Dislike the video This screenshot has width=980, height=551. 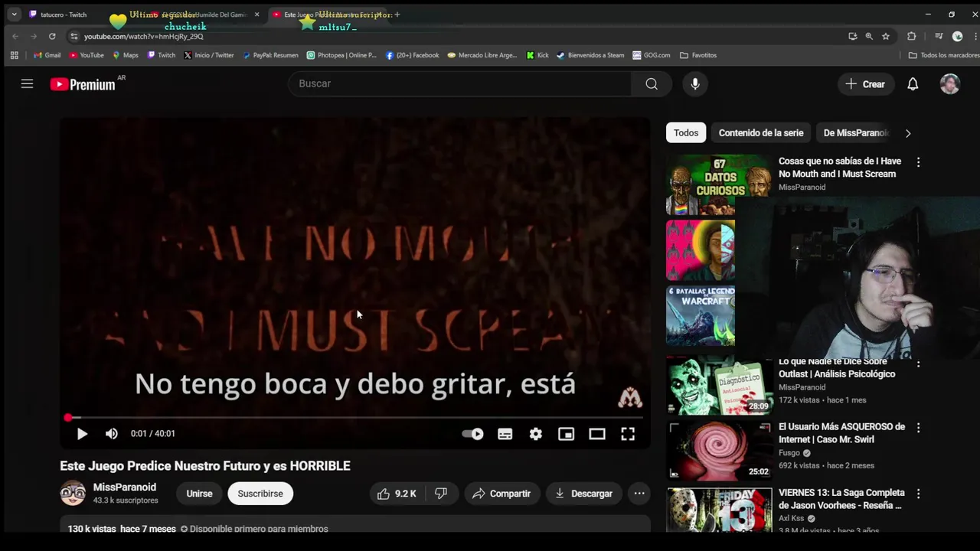tap(442, 494)
